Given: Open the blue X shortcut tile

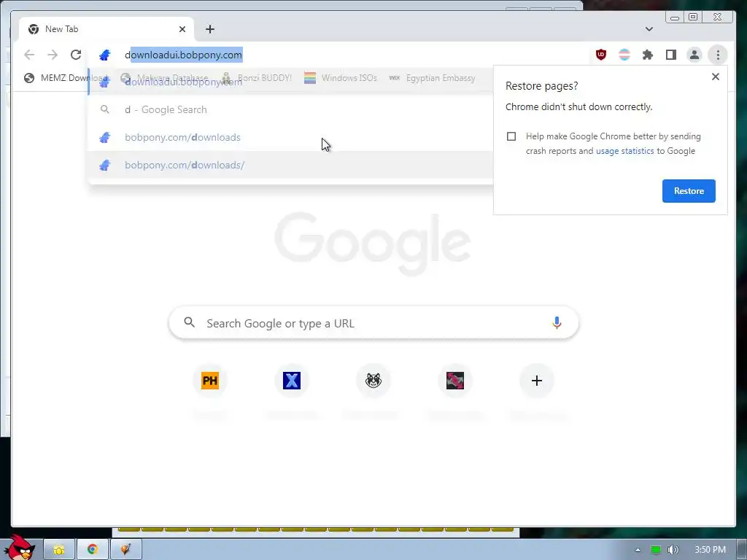Looking at the screenshot, I should (x=292, y=381).
